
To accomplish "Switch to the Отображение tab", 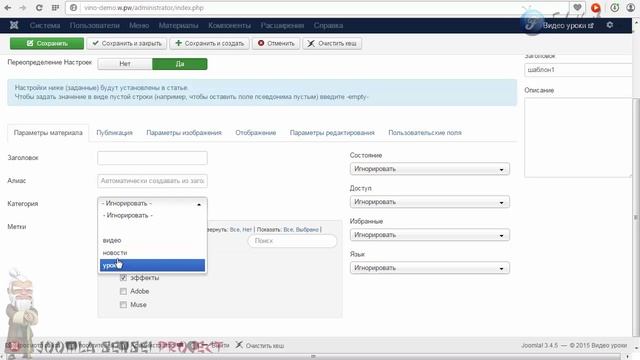I will [x=256, y=133].
